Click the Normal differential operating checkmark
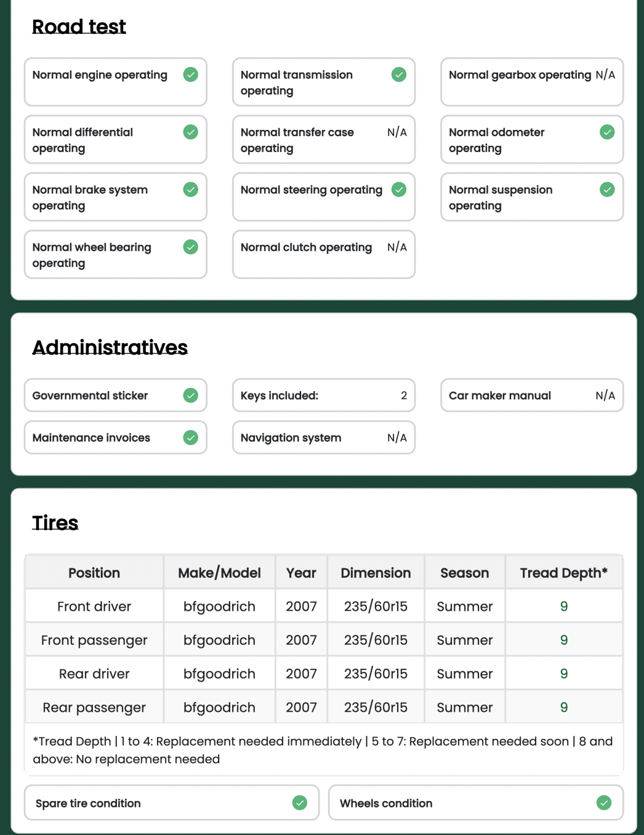 point(191,132)
